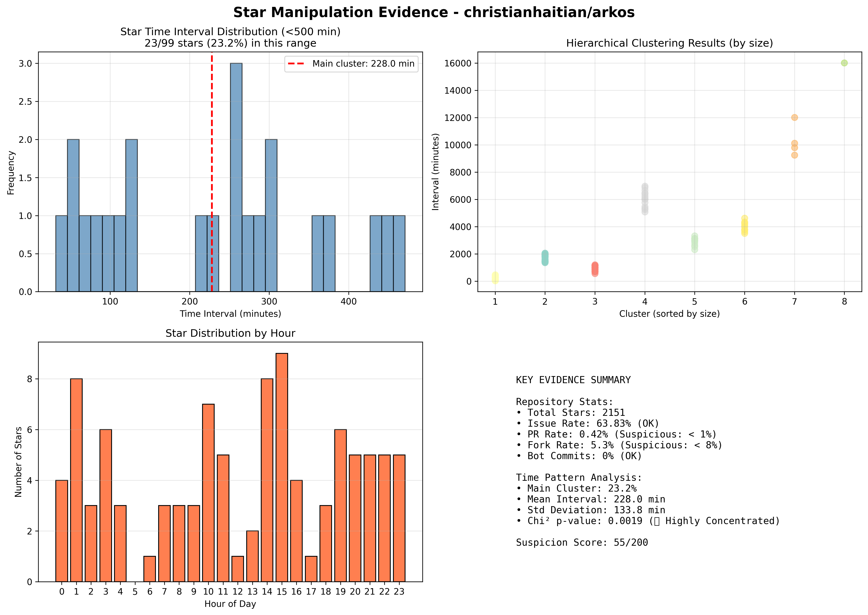The width and height of the screenshot is (868, 615).
Task: Click the hour 1 bar in hourly chart
Action: coord(76,480)
